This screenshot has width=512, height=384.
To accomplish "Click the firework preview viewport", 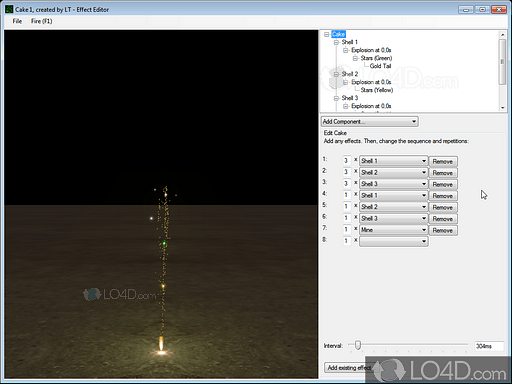I will coord(161,204).
